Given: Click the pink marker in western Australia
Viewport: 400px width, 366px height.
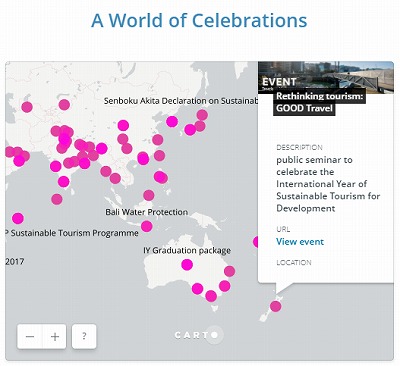Looking at the screenshot, I should [187, 265].
